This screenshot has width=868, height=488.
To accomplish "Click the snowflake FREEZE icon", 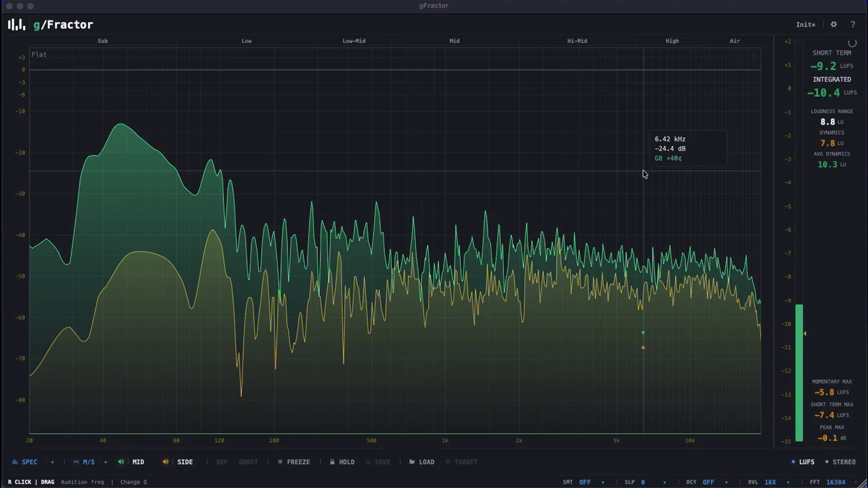I will pyautogui.click(x=280, y=462).
